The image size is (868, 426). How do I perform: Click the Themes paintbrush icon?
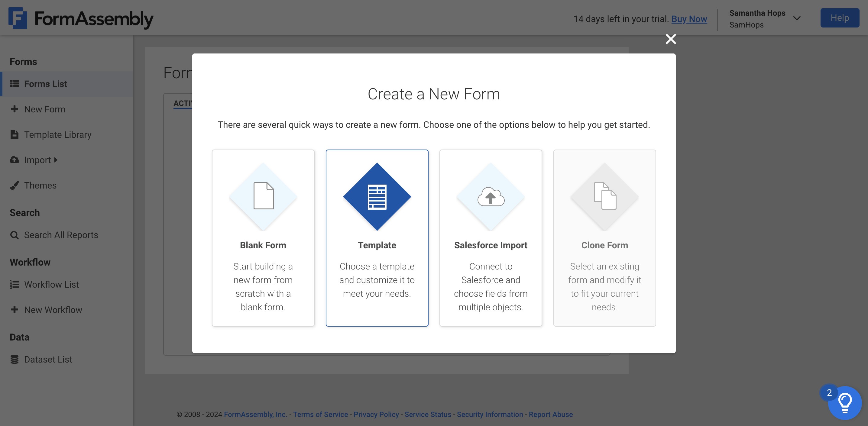(x=14, y=185)
